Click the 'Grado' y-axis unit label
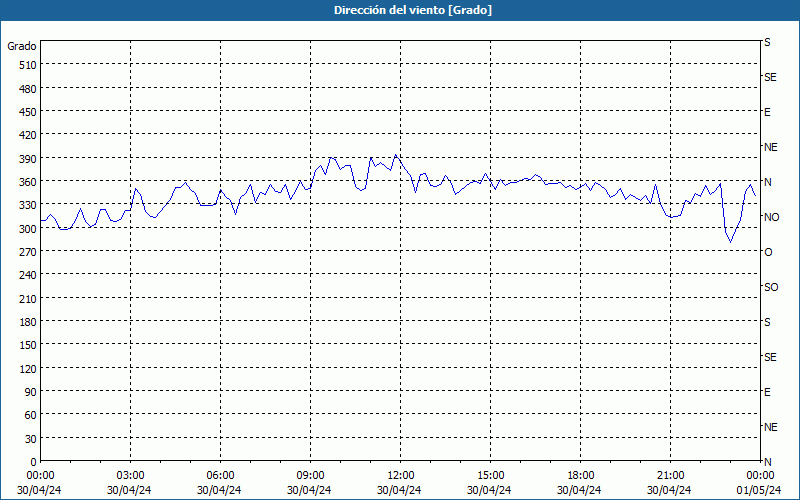 coord(22,46)
